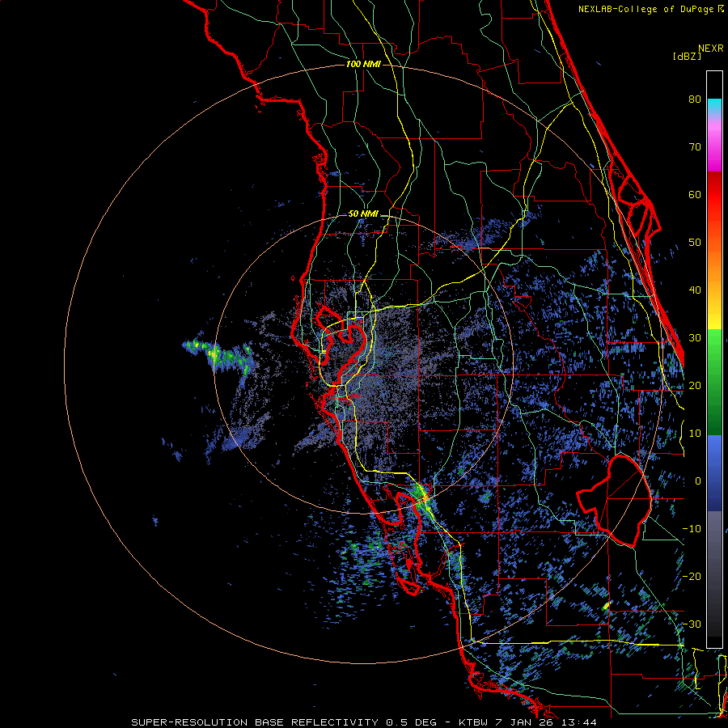Click the 10 value on dBZ scale
Viewport: 728px width, 728px height.
point(695,434)
